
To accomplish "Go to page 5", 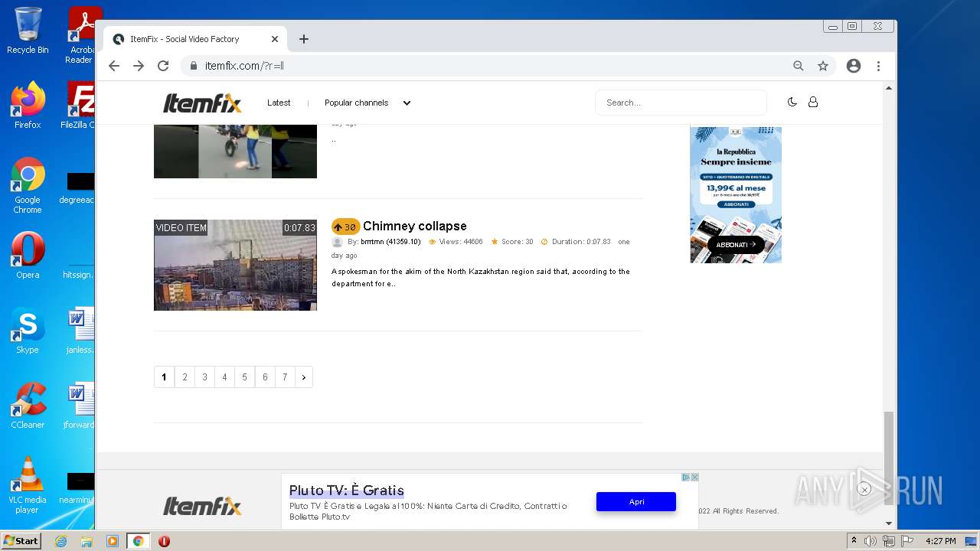I will (244, 377).
